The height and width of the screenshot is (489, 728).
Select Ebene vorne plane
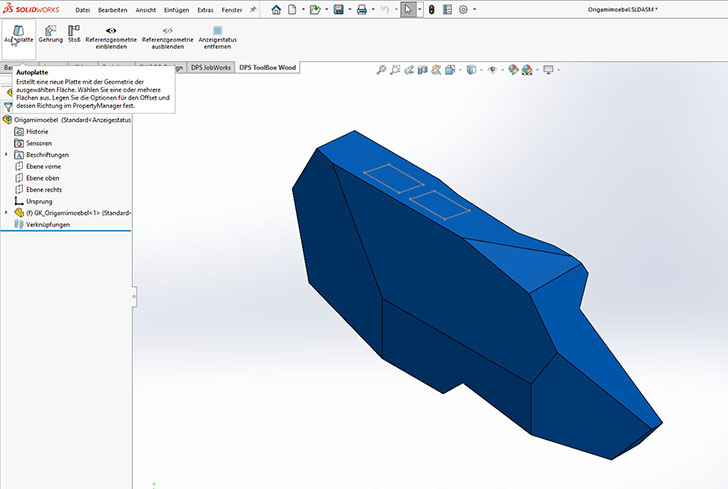pos(43,166)
